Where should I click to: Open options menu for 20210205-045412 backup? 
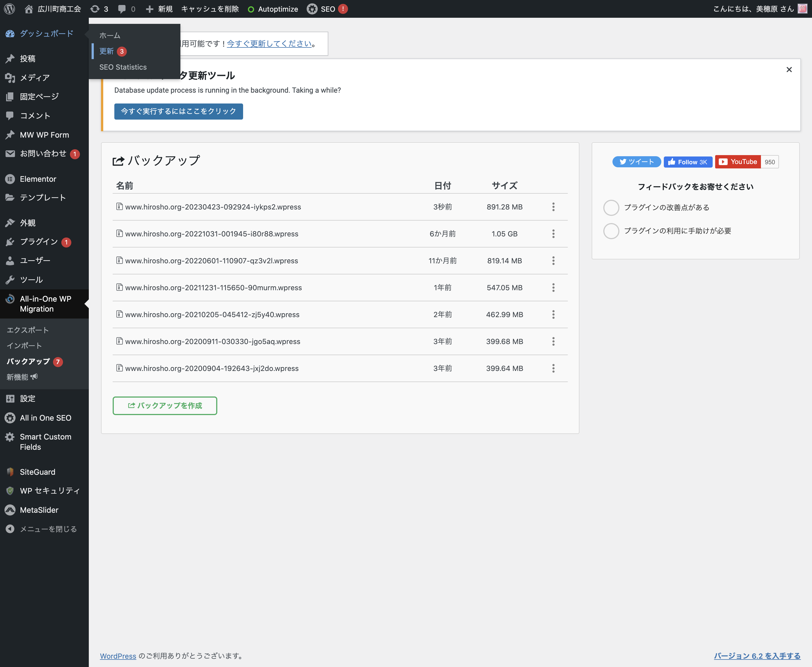pos(553,315)
